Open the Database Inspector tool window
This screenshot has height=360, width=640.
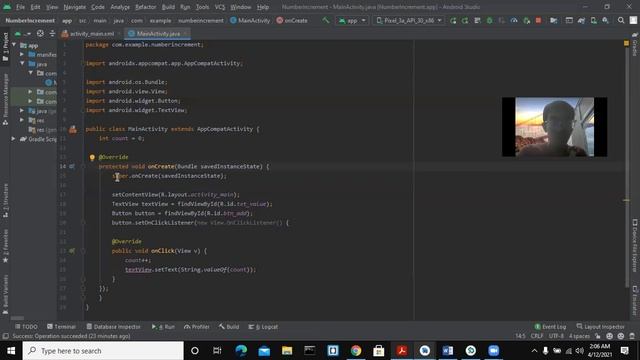(x=113, y=327)
